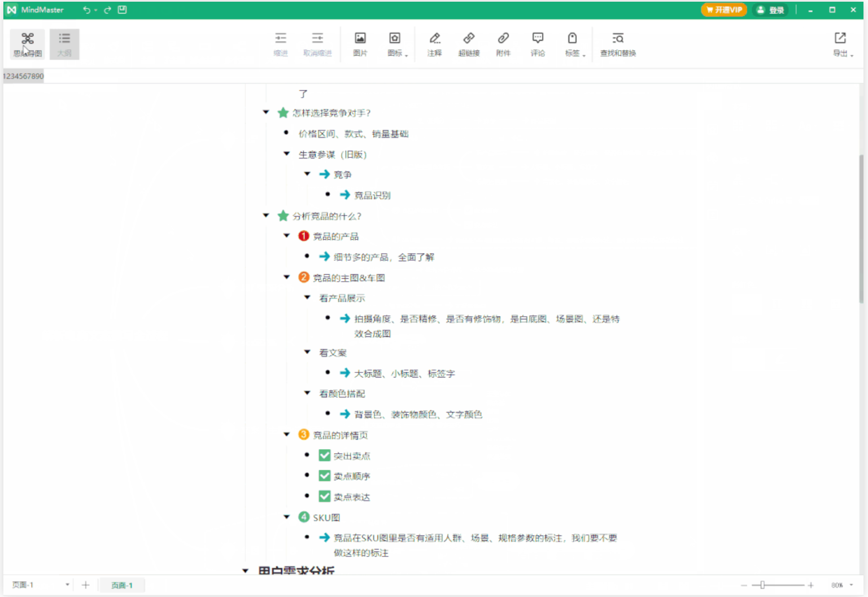Screen dimensions: 868x597
Task: Toggle the checkbox beside 卖点表达
Action: point(324,497)
